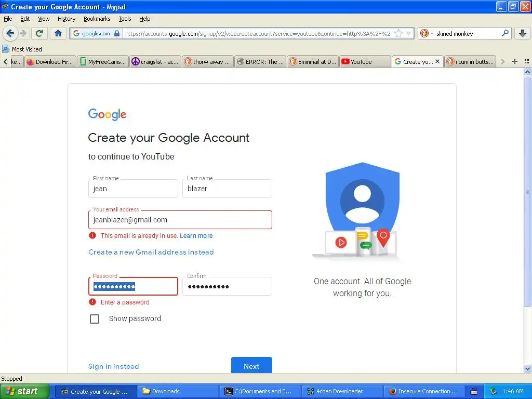Click the vertical scrollbar up arrow
532x399 pixels.
[527, 72]
